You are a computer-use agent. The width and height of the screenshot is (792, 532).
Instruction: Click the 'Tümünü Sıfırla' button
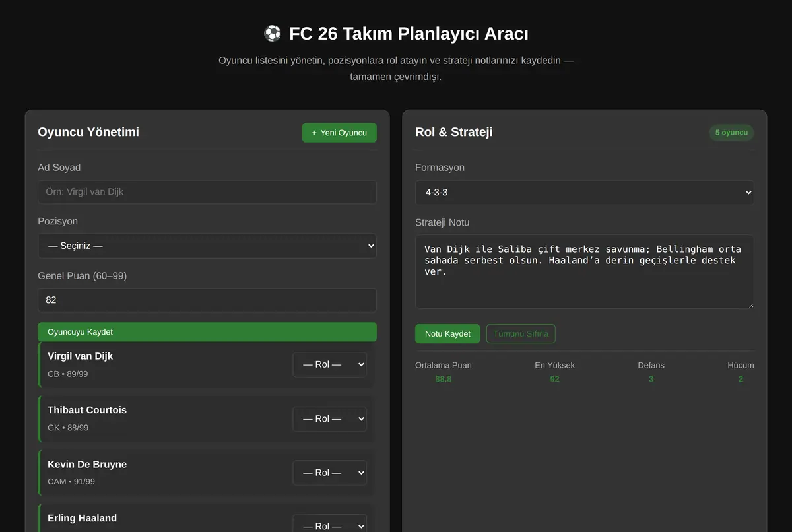[521, 334]
